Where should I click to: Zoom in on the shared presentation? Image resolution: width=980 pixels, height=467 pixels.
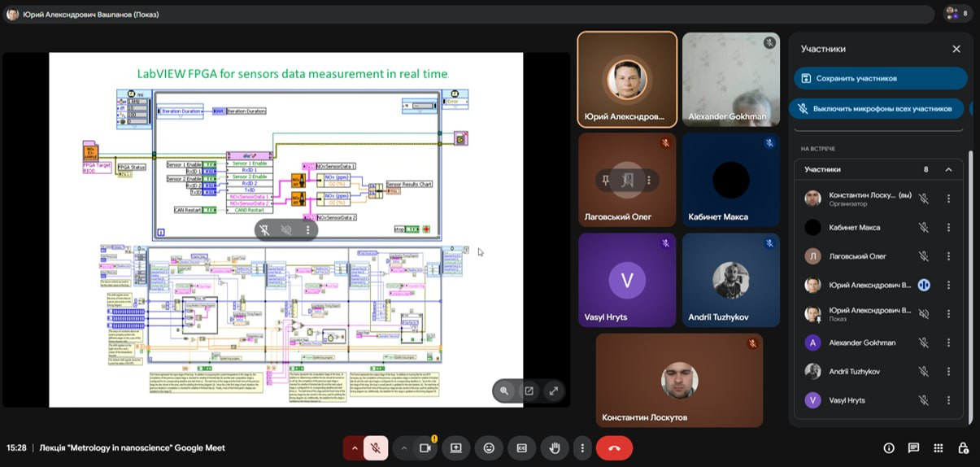[x=504, y=391]
